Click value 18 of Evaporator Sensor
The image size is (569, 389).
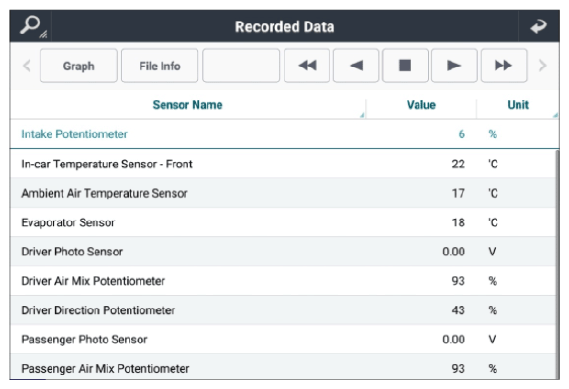coord(458,222)
